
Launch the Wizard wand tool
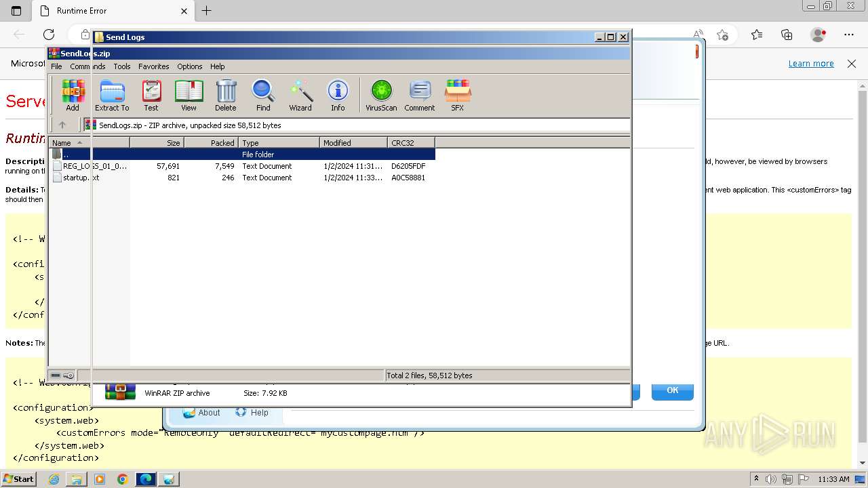tap(300, 95)
